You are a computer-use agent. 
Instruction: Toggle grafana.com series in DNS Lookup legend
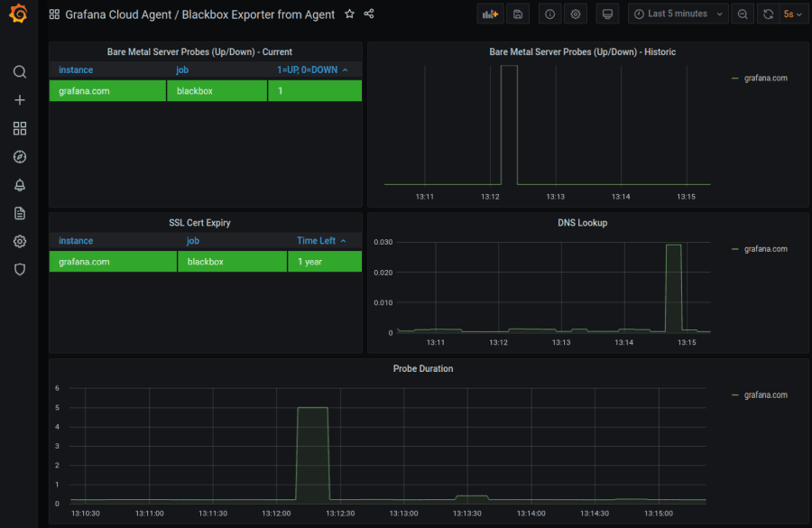765,249
